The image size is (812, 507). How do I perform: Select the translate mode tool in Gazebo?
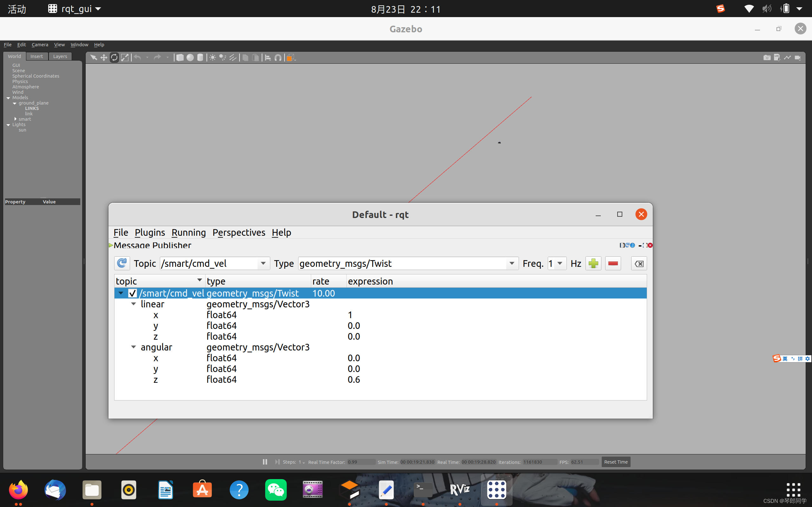pos(104,58)
